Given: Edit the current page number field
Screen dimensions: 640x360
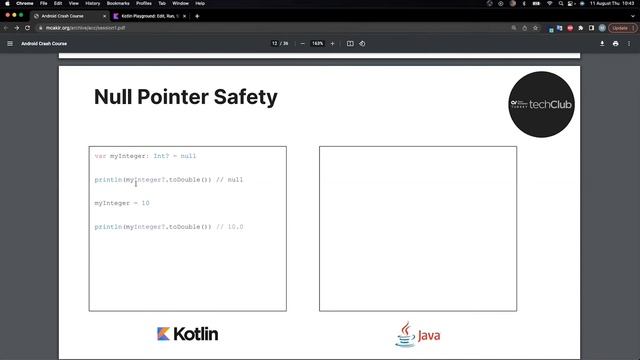Looking at the screenshot, I should point(275,44).
